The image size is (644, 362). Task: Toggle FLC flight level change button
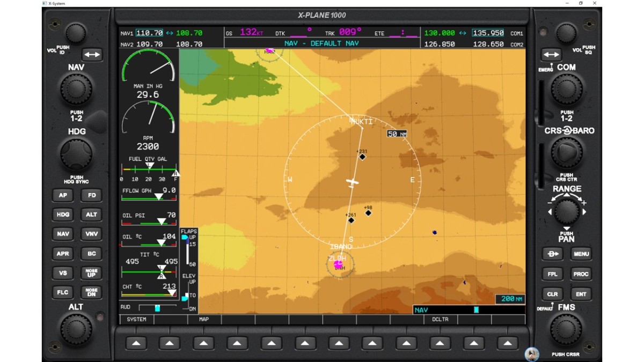pyautogui.click(x=63, y=292)
